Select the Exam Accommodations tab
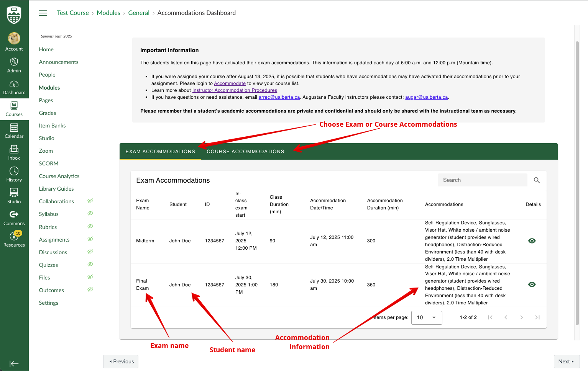Screen dimensions: 588x371 [160, 152]
